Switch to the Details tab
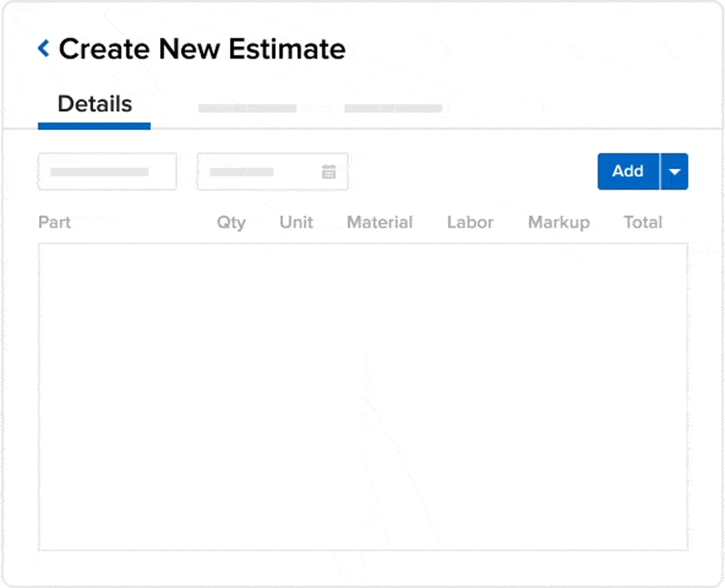 click(95, 105)
